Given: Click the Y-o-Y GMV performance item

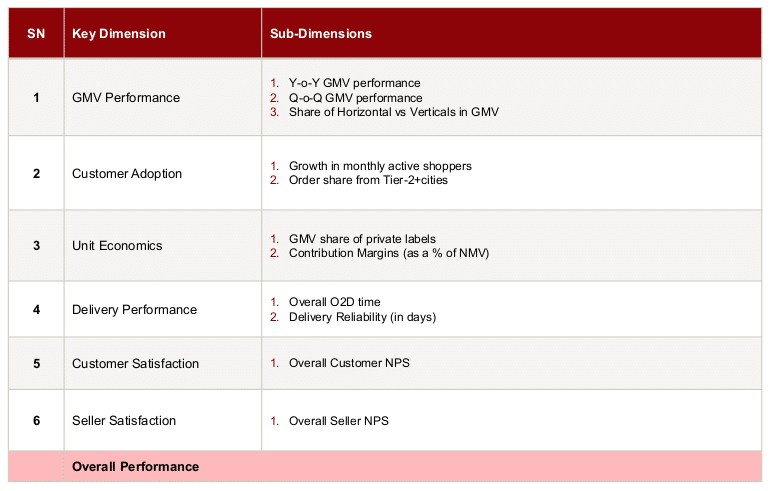Looking at the screenshot, I should click(354, 83).
